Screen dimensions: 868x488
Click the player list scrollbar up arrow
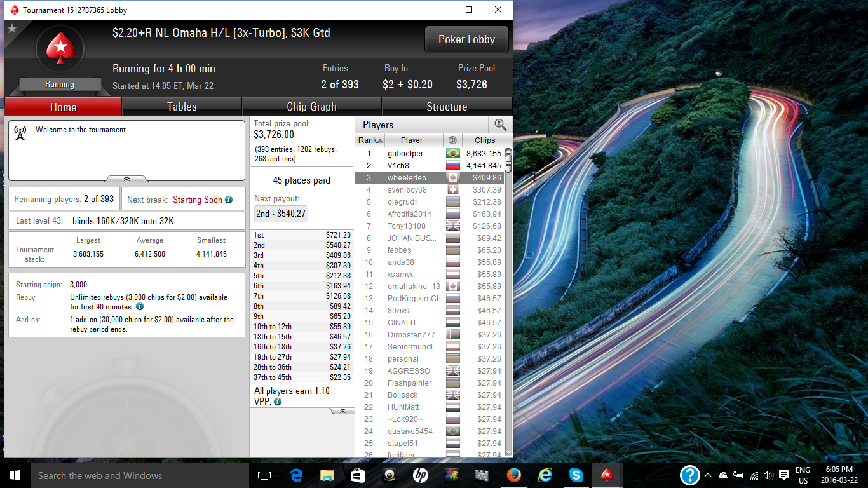pos(508,151)
